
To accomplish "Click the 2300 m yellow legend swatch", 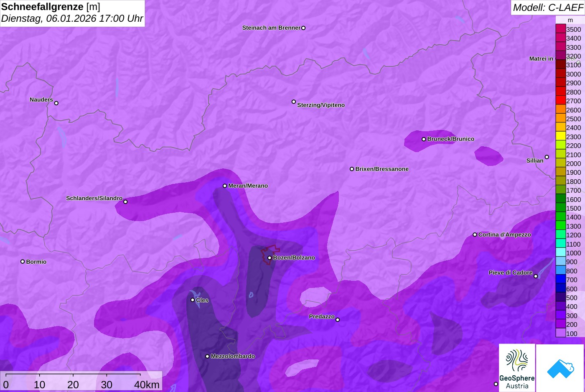I will pos(560,136).
